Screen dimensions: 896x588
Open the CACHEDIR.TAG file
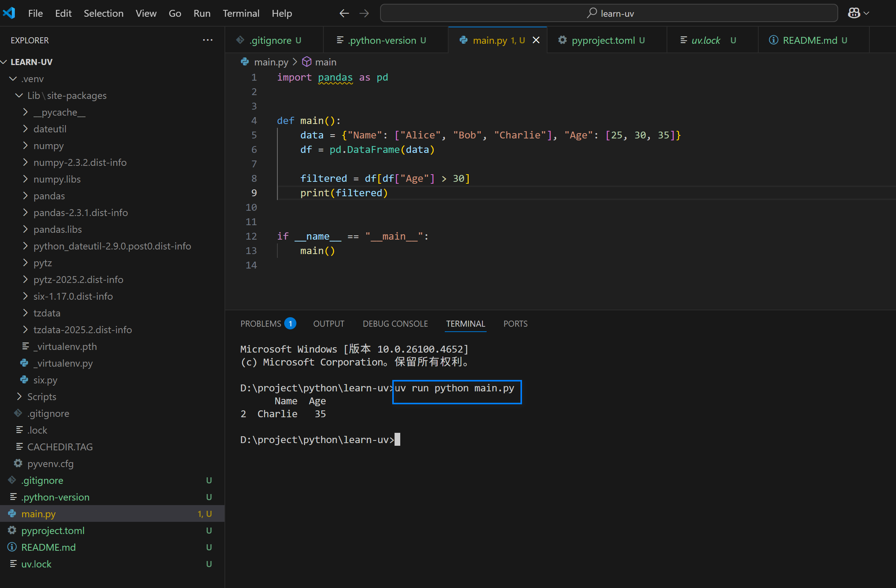point(112,447)
